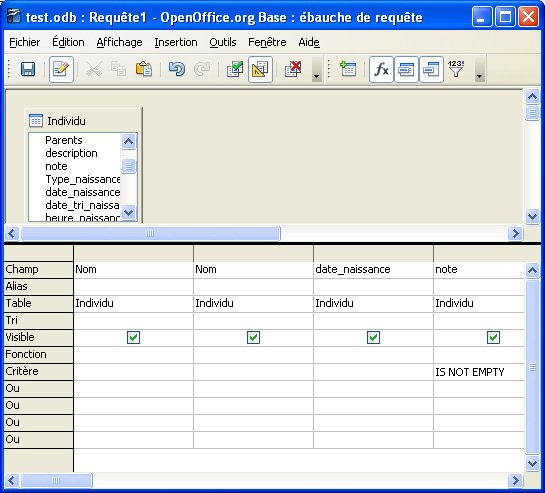Click the application icon in title bar
Viewport: 545px width, 493px height.
(x=14, y=16)
